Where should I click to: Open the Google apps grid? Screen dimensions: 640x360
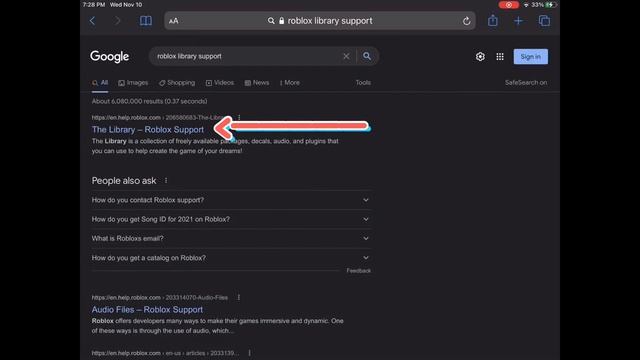tap(500, 57)
